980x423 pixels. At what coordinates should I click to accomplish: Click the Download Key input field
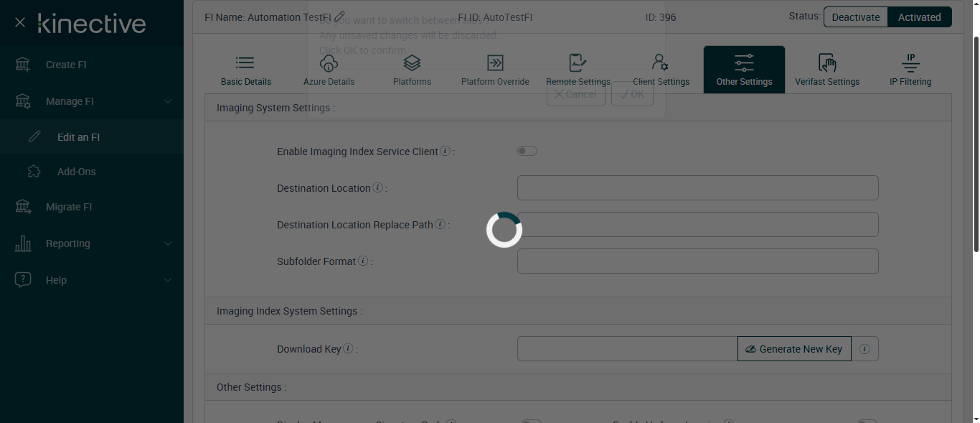click(628, 348)
